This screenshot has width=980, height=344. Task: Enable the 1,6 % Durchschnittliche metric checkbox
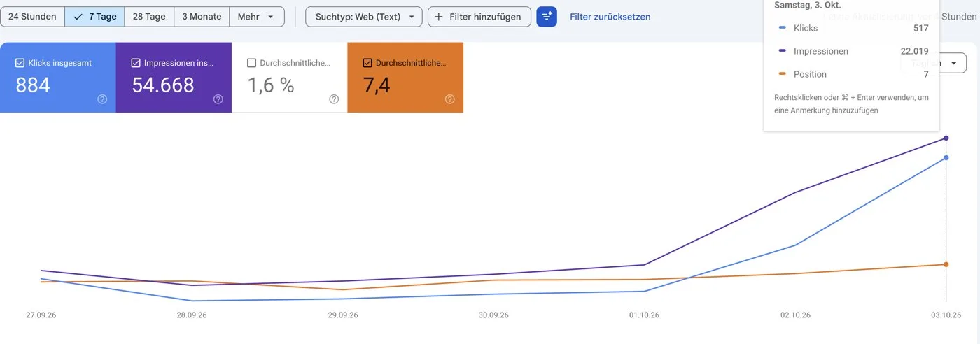(251, 63)
